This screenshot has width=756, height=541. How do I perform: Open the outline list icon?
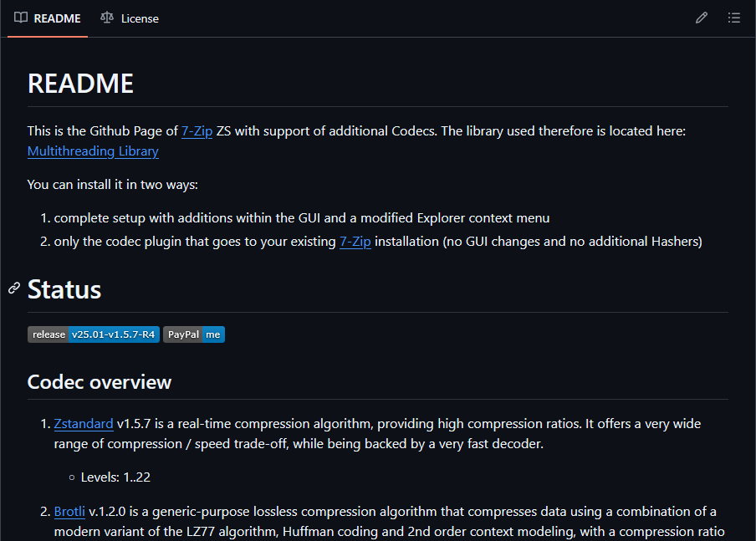click(733, 18)
